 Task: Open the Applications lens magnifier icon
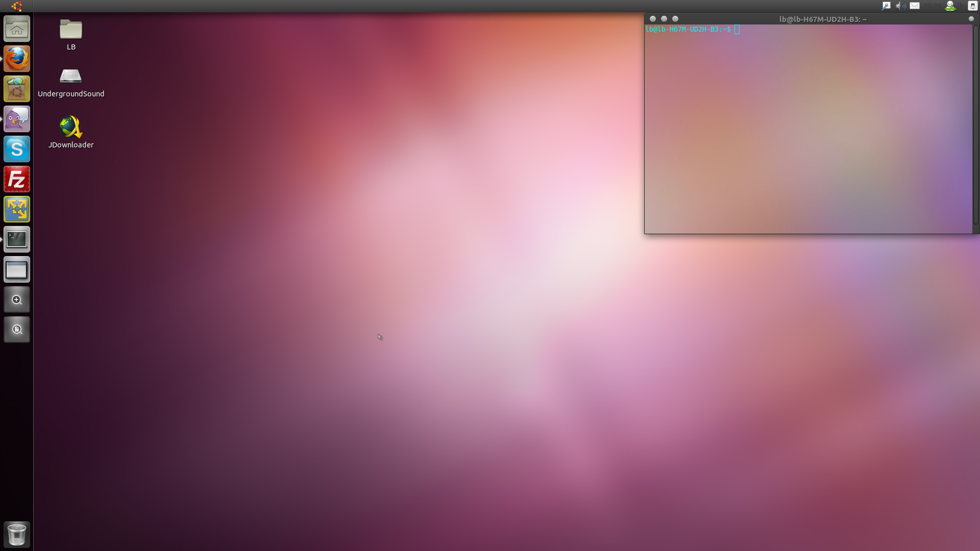click(x=17, y=300)
